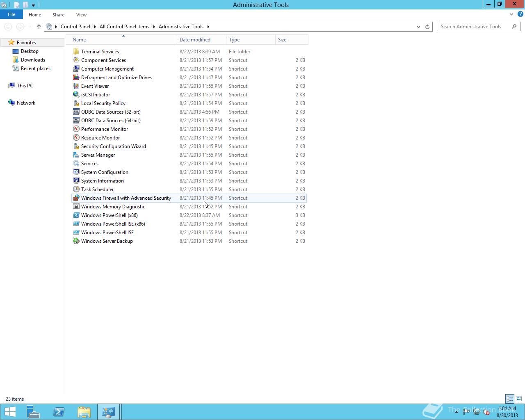Open recent locations dropdown arrow

(x=30, y=27)
